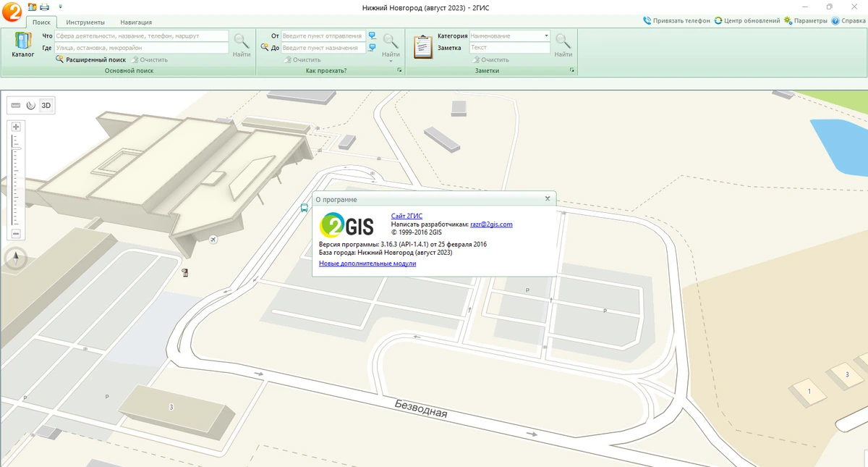Toggle 3D map view
Viewport: 868px width, 467px height.
coord(46,105)
